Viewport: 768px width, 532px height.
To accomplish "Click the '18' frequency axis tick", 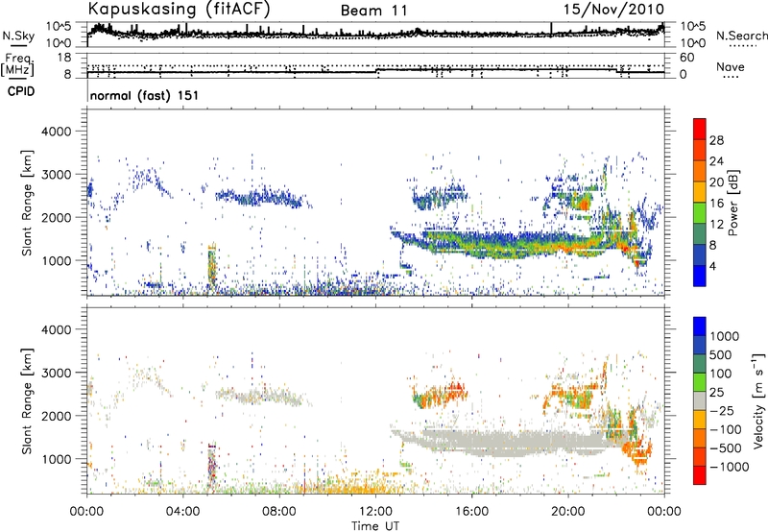I will point(64,57).
